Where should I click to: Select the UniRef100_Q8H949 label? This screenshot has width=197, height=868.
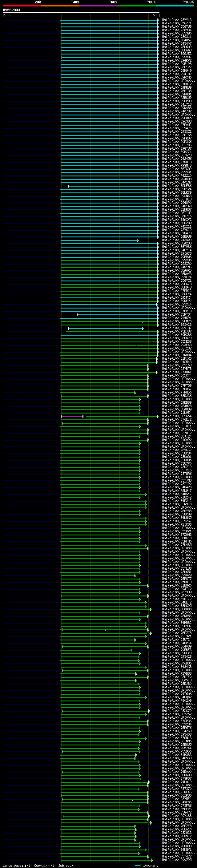click(176, 71)
